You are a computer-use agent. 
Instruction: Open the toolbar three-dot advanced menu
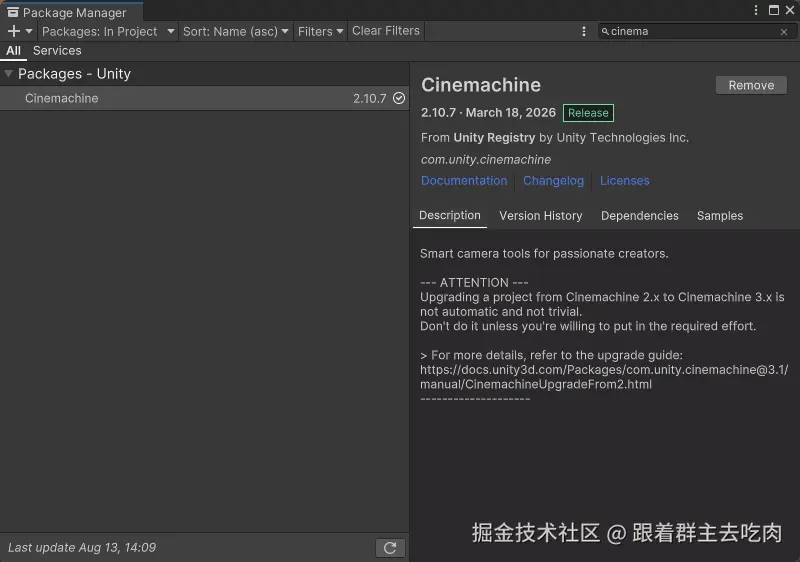[x=584, y=32]
